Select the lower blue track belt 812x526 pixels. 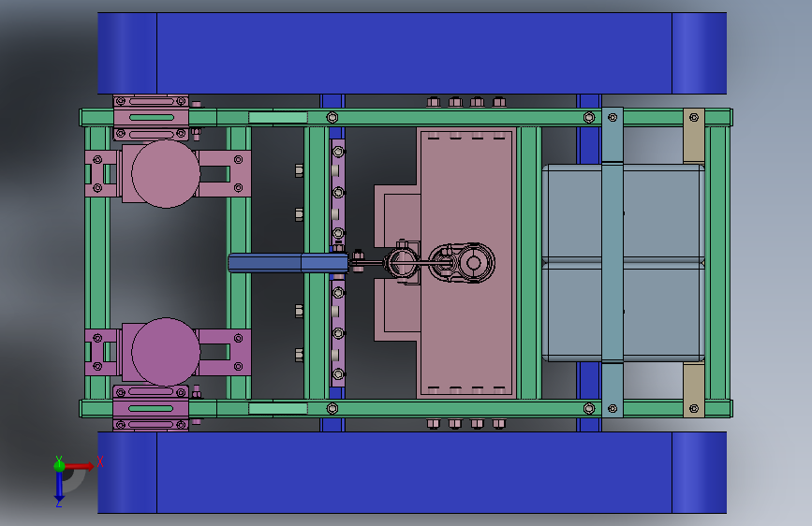[412, 472]
